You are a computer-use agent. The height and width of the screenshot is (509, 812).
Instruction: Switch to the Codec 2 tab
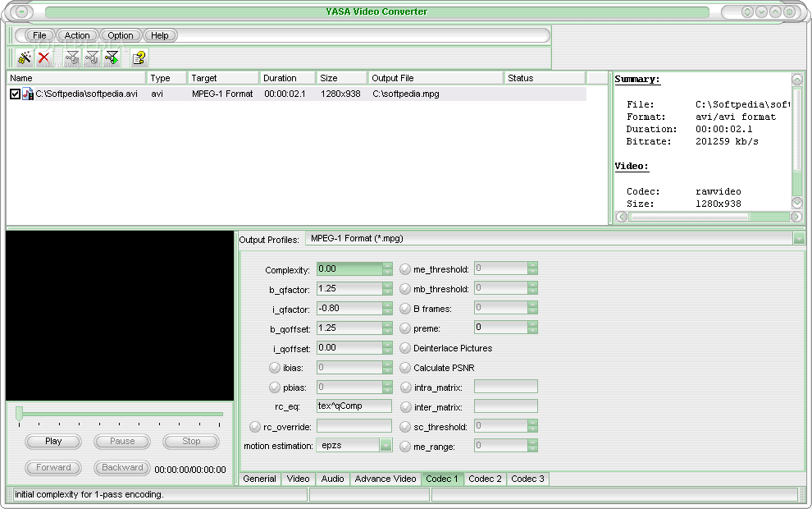[x=486, y=479]
